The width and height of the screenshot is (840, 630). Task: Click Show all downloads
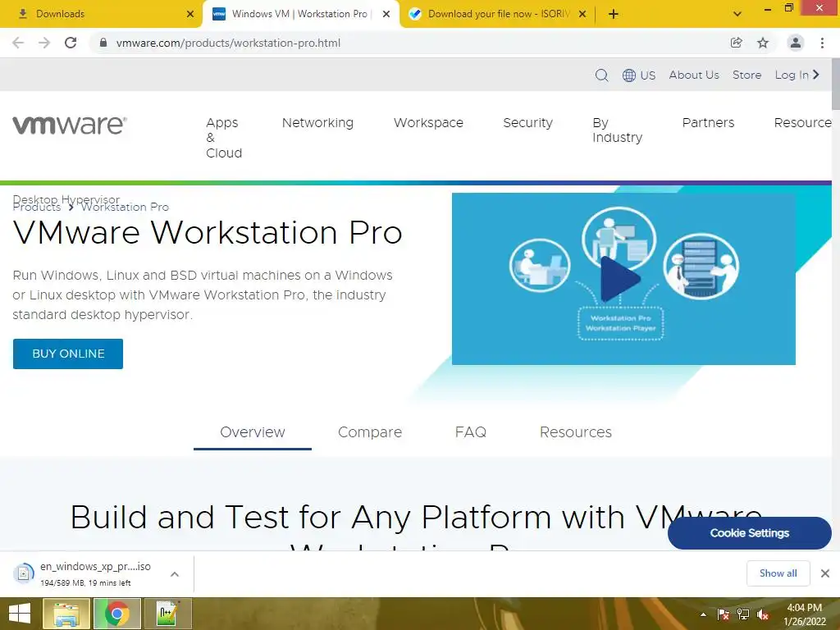(778, 573)
